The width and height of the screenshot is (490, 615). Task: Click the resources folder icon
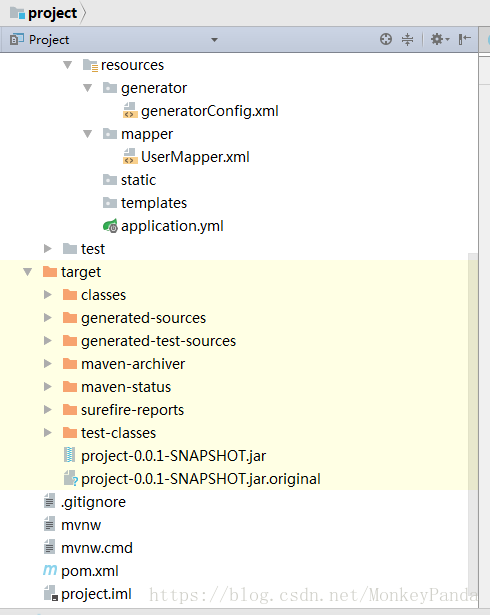[90, 65]
